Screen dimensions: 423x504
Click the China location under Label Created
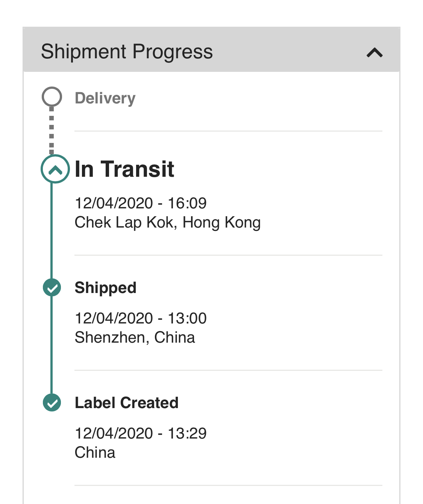point(95,452)
